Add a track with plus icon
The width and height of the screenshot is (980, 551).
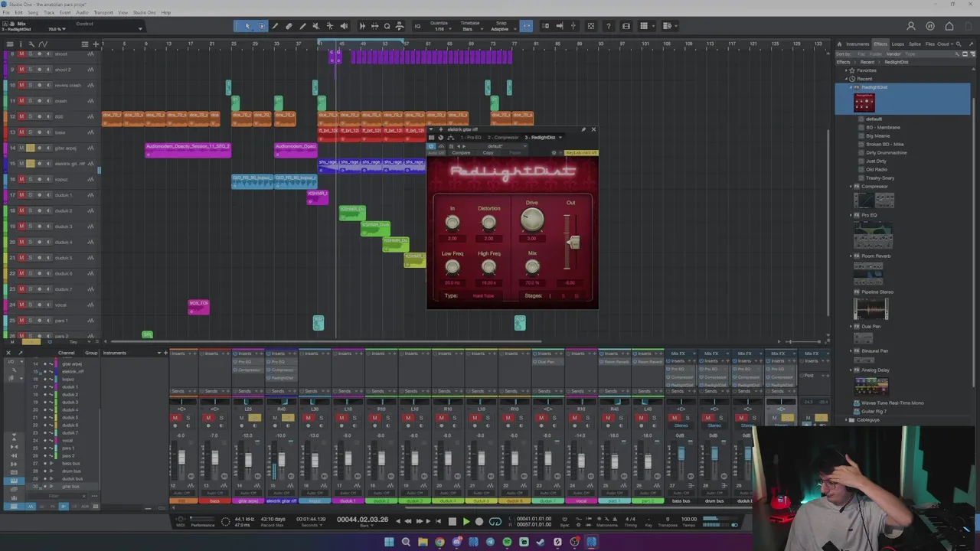tap(96, 44)
